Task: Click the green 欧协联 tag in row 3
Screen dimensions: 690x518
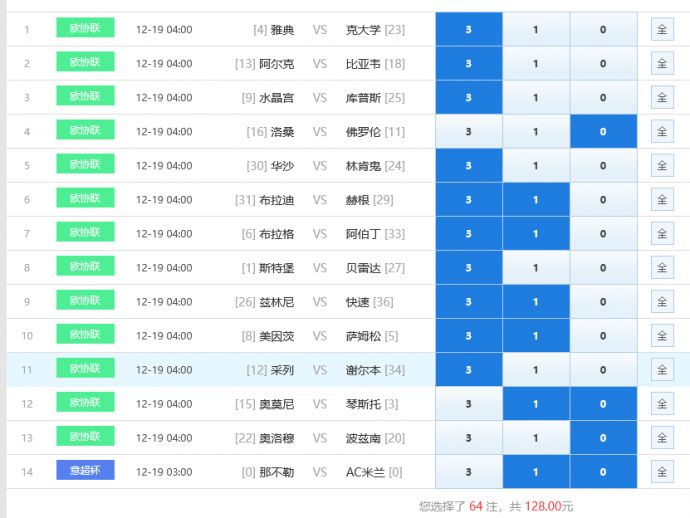Action: click(85, 97)
